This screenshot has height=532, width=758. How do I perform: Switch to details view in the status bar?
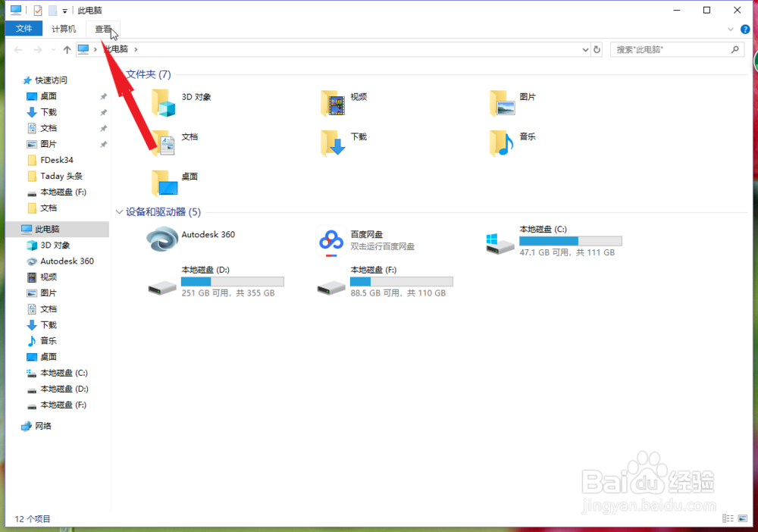click(x=728, y=518)
